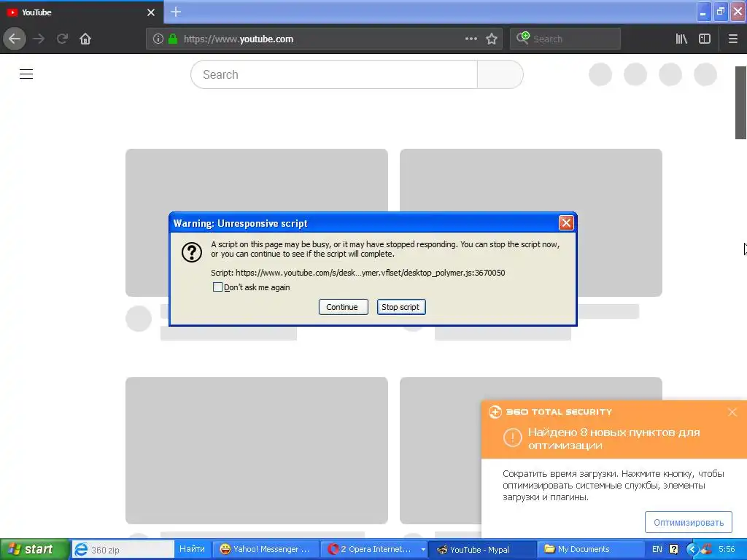This screenshot has width=747, height=560.
Task: Click the question mark dialog icon
Action: pos(192,252)
